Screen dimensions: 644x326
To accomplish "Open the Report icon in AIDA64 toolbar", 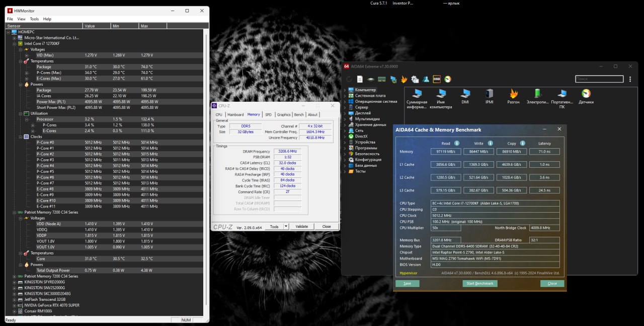I will tap(360, 79).
